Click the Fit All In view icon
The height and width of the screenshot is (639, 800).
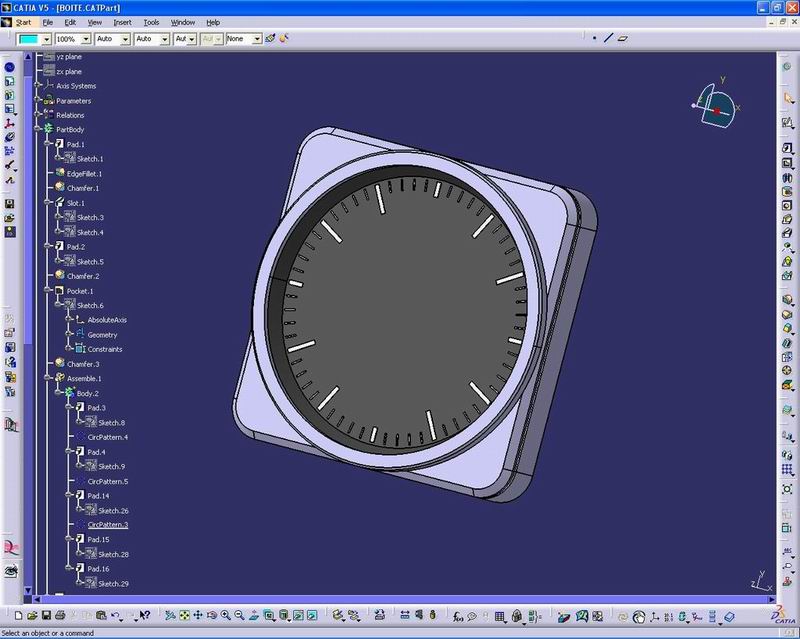[185, 616]
